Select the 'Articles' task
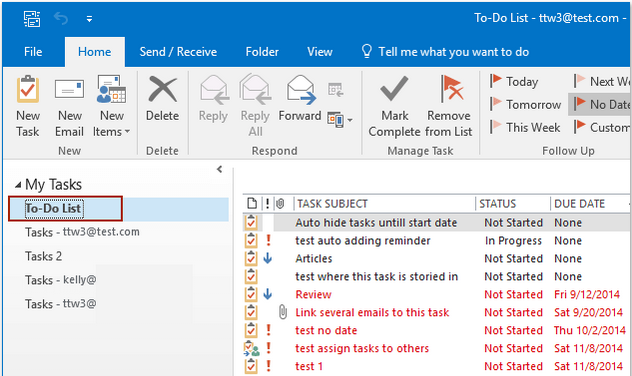 pos(314,258)
